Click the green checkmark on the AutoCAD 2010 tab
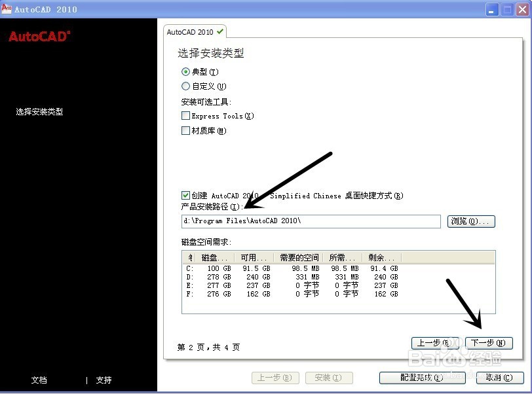The image size is (532, 394). [220, 31]
